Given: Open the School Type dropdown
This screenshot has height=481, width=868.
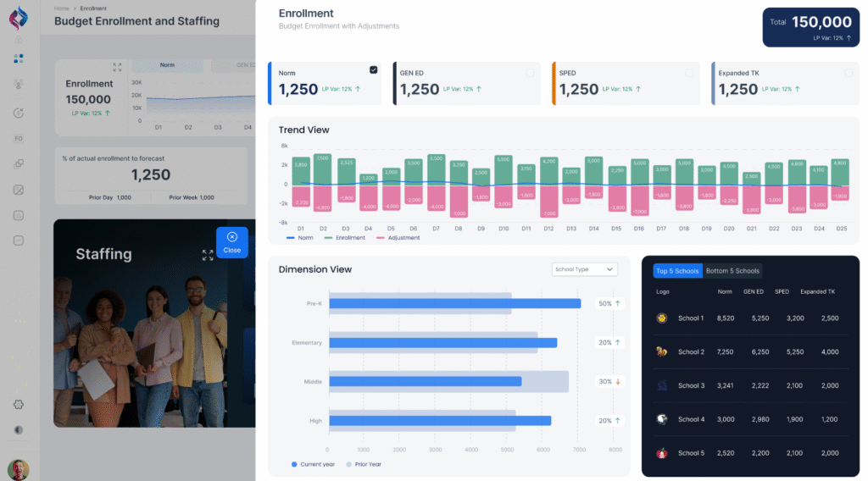Looking at the screenshot, I should point(584,269).
